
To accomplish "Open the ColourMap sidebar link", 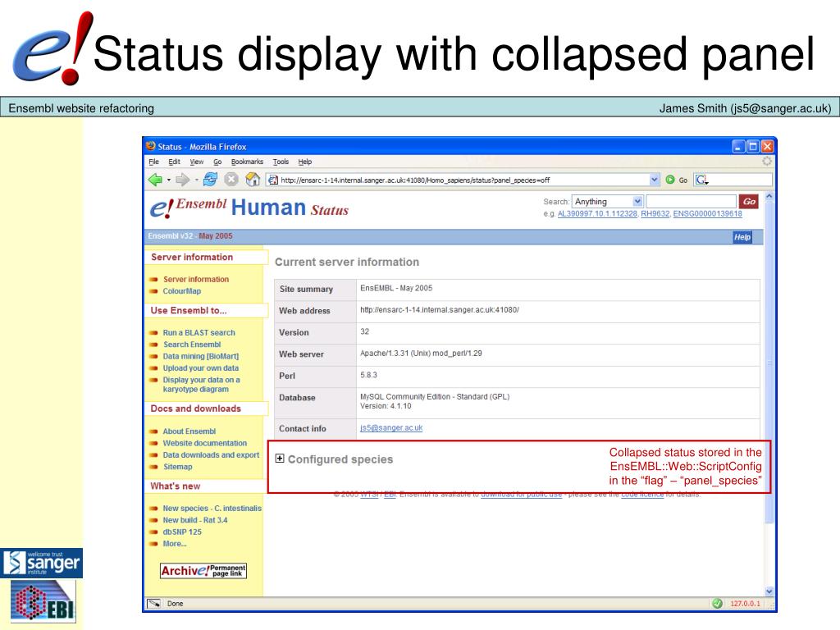I will click(x=182, y=291).
